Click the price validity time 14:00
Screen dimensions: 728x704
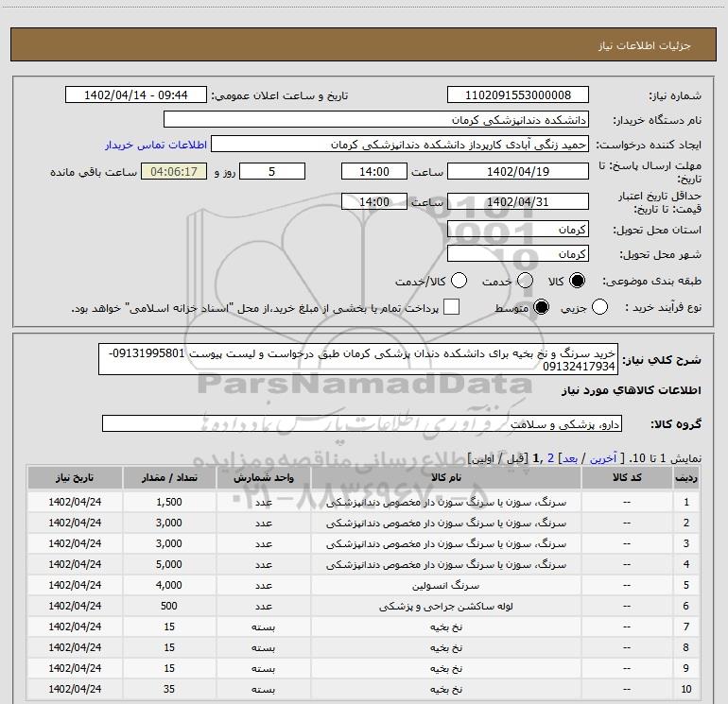click(374, 202)
